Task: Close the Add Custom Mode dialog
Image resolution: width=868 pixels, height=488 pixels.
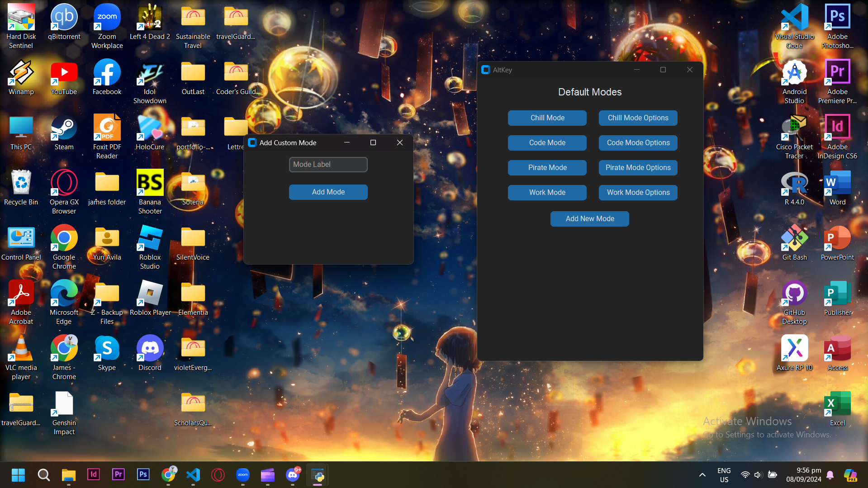Action: [400, 142]
